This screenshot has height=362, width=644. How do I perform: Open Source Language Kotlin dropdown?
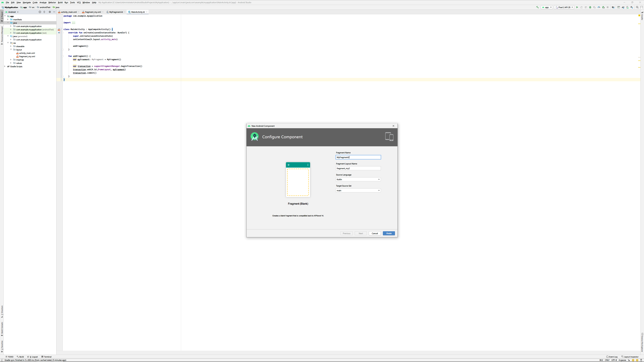(358, 179)
